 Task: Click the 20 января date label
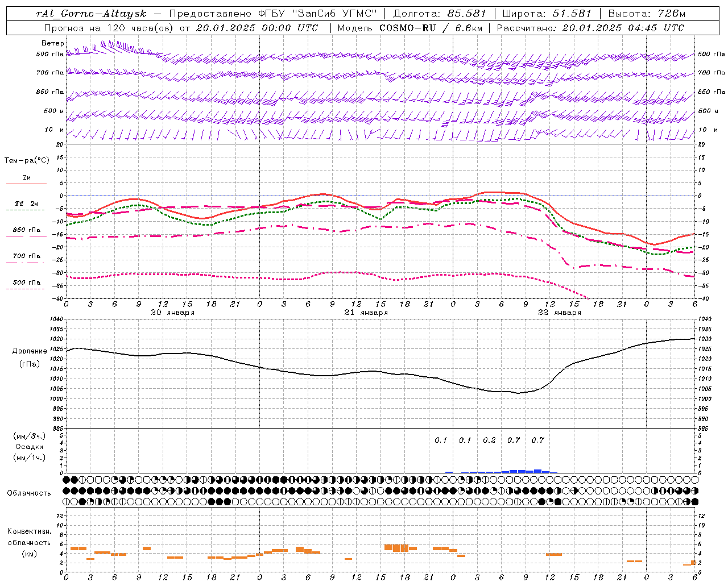173,313
